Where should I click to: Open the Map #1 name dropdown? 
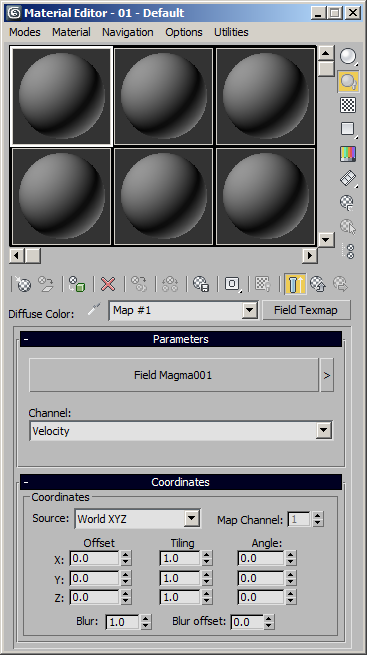(x=249, y=310)
